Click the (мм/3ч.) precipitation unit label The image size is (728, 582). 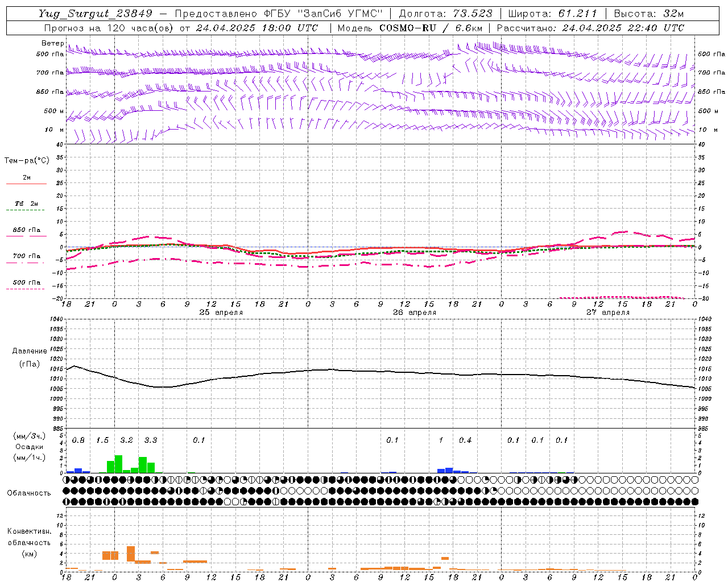click(30, 436)
